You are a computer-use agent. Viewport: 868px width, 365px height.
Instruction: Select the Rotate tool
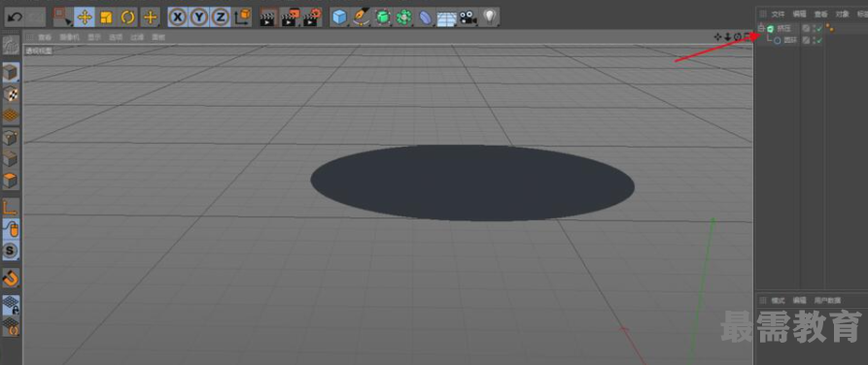(128, 17)
